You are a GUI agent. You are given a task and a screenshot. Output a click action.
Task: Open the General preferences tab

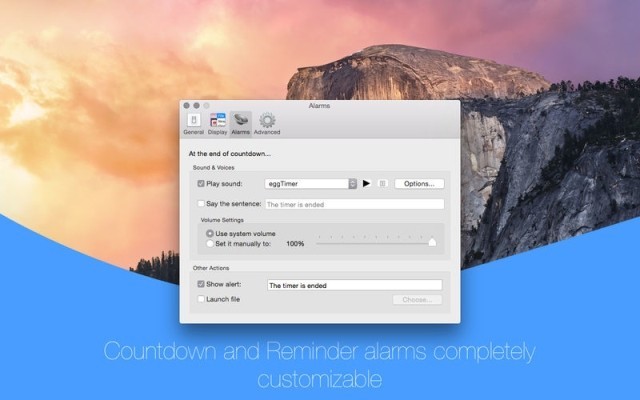coord(193,122)
